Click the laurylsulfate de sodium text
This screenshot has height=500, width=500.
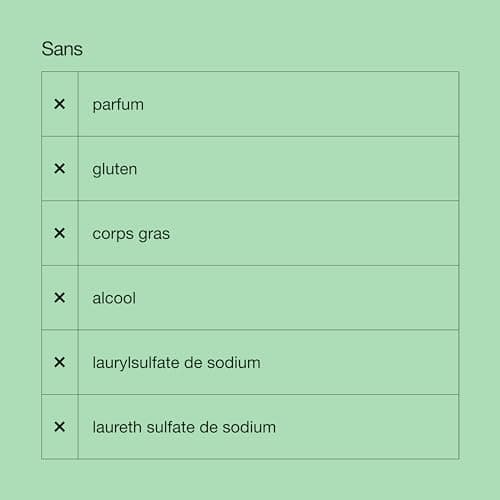coord(176,363)
